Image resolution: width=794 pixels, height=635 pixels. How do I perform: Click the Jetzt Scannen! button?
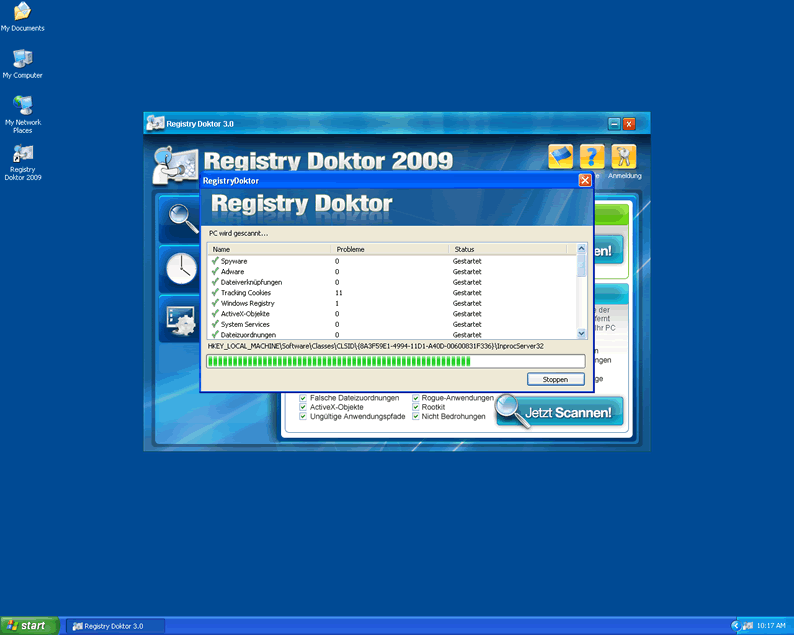(560, 412)
